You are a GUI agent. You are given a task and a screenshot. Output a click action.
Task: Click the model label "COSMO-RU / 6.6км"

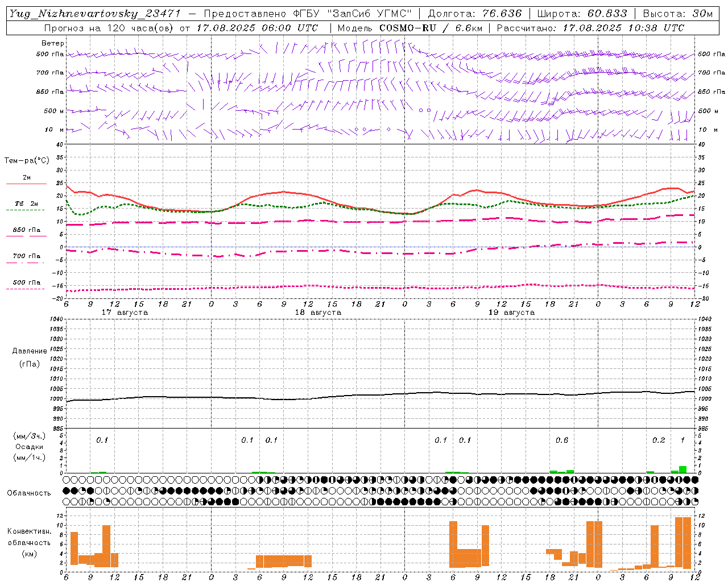coord(431,28)
